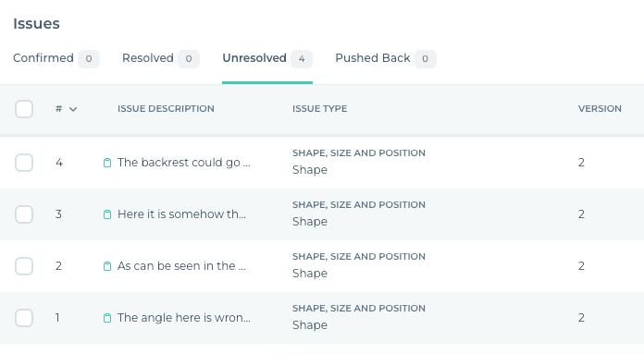This screenshot has width=644, height=354.
Task: Open issue 'The angle here is wron...'
Action: point(183,318)
